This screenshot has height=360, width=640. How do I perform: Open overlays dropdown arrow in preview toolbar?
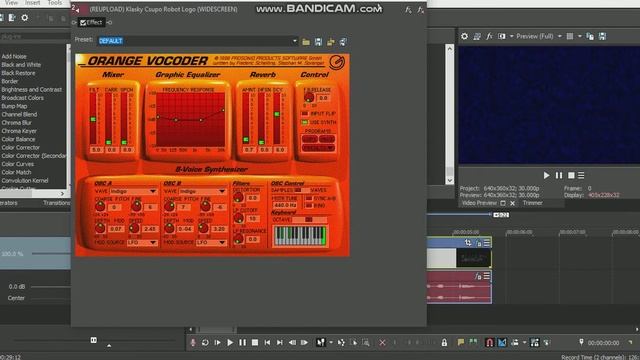[x=579, y=36]
